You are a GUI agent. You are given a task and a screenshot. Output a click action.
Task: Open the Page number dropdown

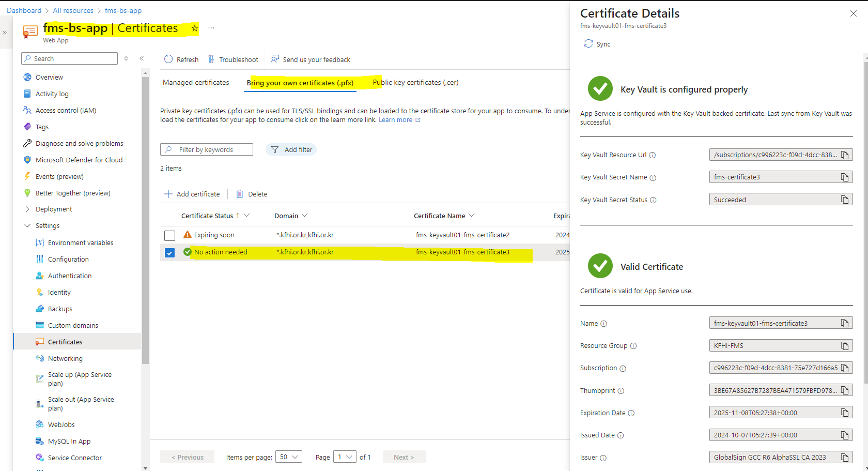(x=345, y=457)
